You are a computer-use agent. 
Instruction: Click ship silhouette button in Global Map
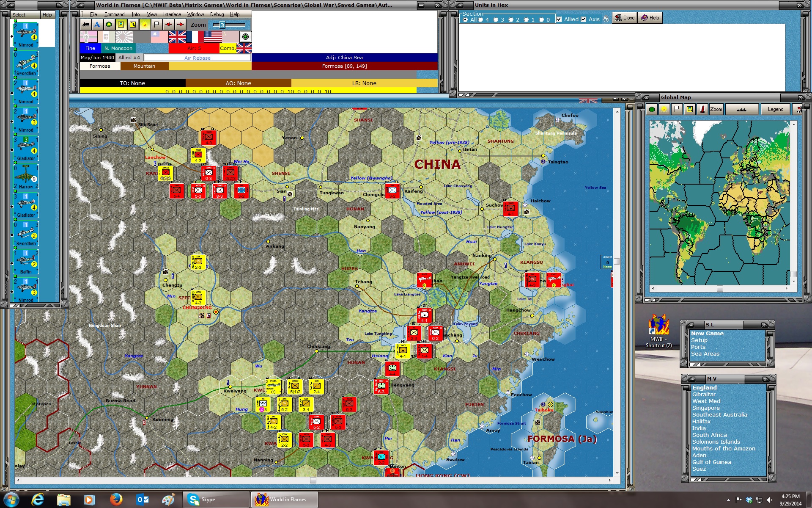coord(741,109)
